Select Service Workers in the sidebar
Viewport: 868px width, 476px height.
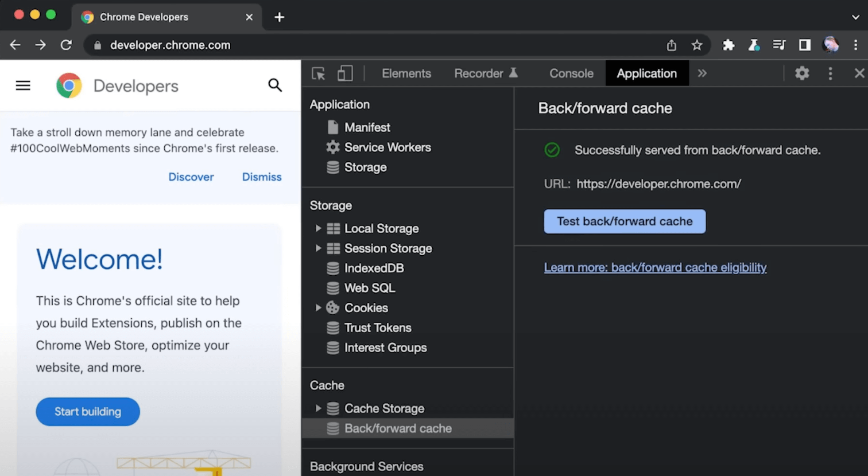(387, 147)
